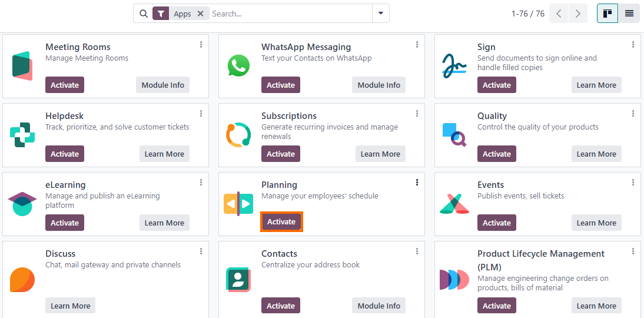Click the Sign app signature icon

coord(454,66)
